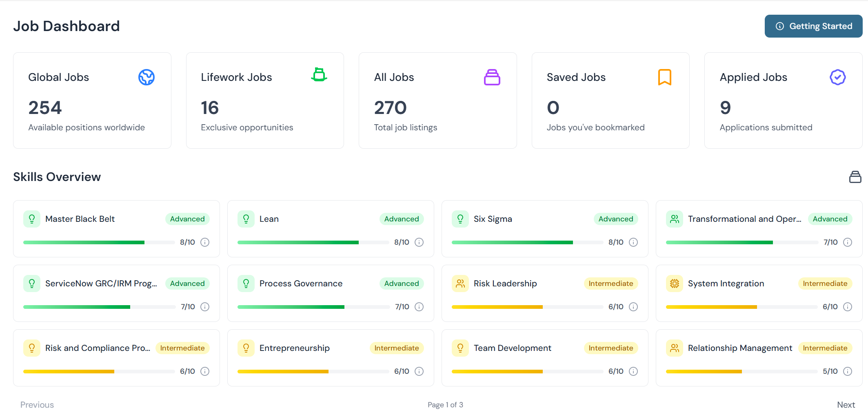This screenshot has height=413, width=868.
Task: Click the Risk Leadership people icon
Action: click(460, 284)
